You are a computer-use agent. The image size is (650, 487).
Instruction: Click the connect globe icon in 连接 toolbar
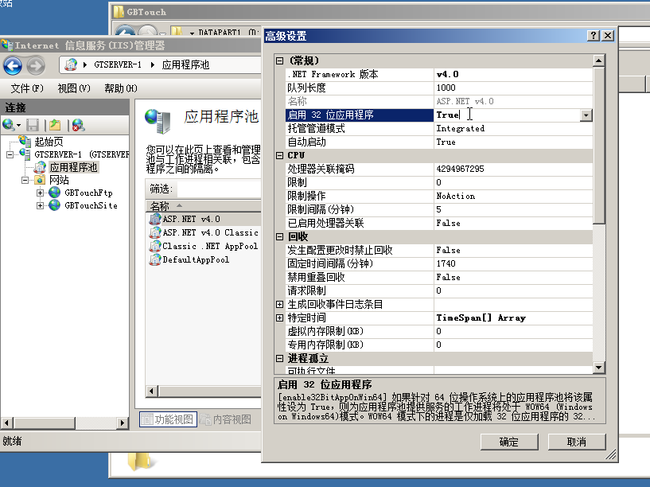[8, 125]
